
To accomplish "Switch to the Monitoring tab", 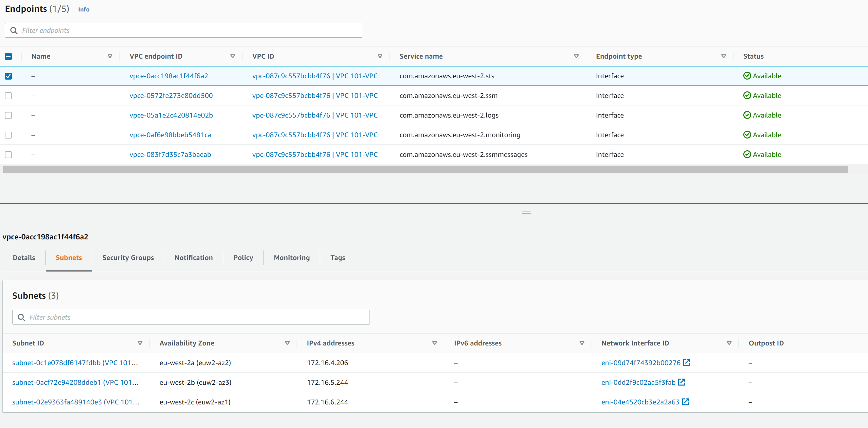I will click(x=292, y=257).
